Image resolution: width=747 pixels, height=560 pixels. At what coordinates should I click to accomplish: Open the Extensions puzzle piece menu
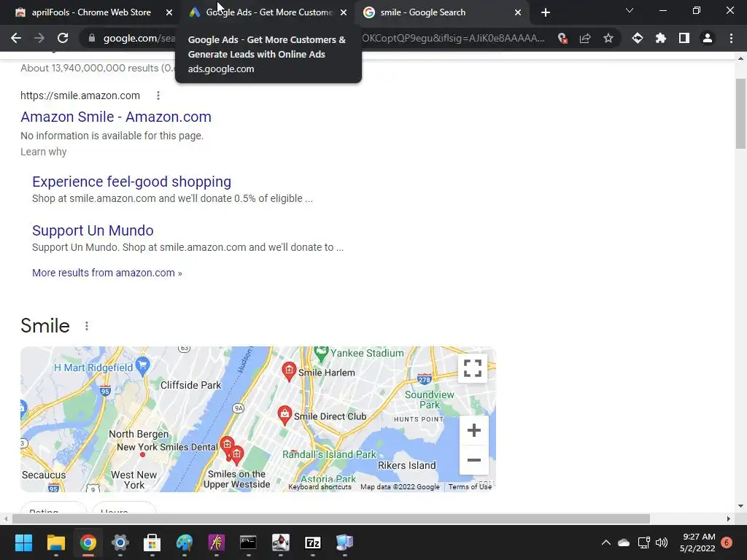661,38
